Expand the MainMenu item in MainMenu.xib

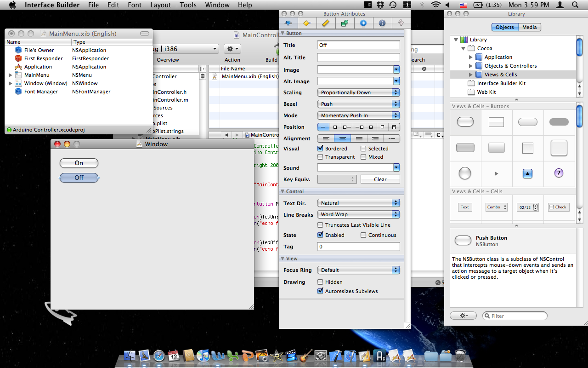click(11, 75)
